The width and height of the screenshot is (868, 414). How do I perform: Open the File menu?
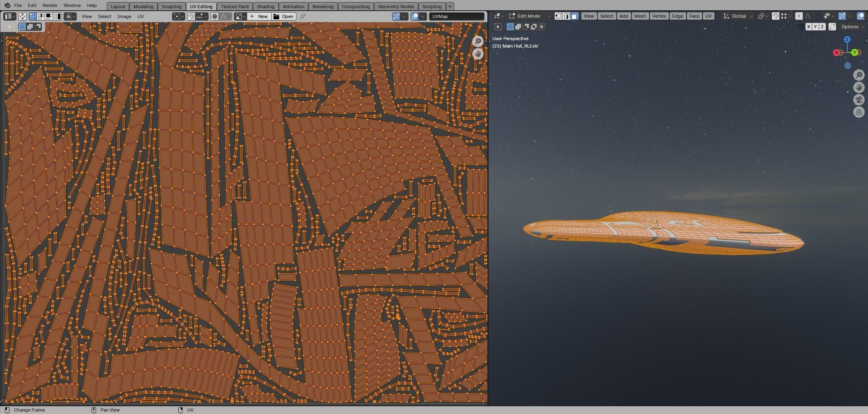pyautogui.click(x=18, y=5)
